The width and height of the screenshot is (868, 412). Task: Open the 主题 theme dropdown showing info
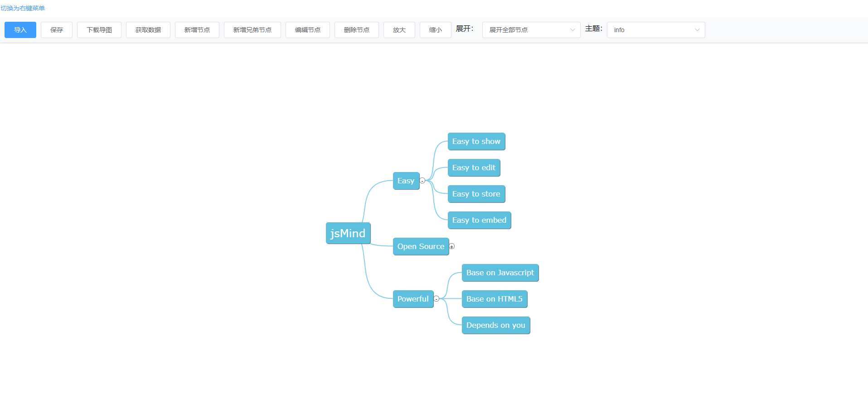coord(655,29)
